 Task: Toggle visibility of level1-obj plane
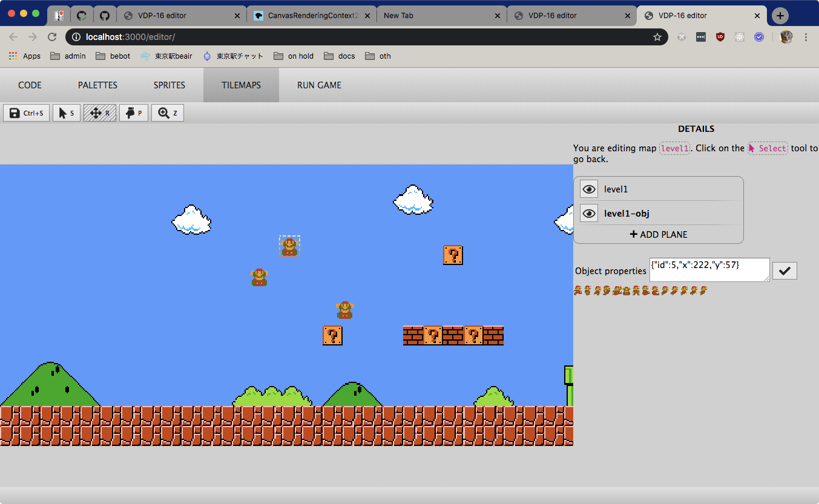588,214
